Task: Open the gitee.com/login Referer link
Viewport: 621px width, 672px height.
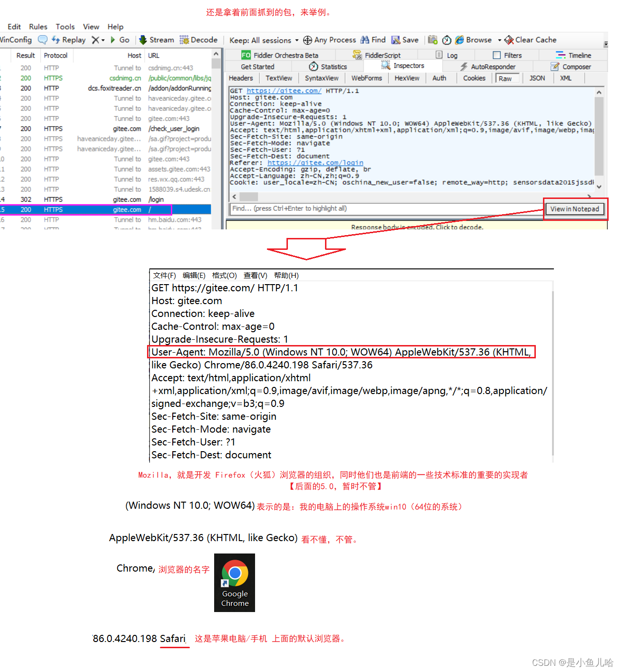Action: pos(315,163)
